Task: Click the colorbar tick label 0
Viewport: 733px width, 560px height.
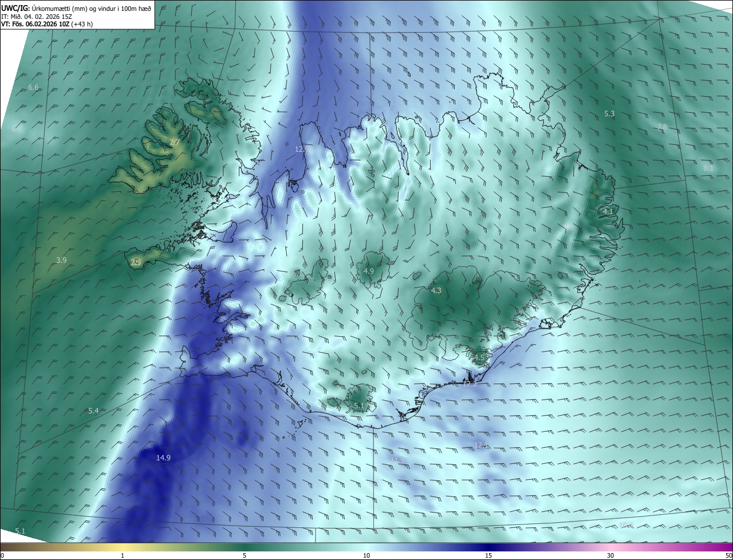Action: tap(2, 555)
